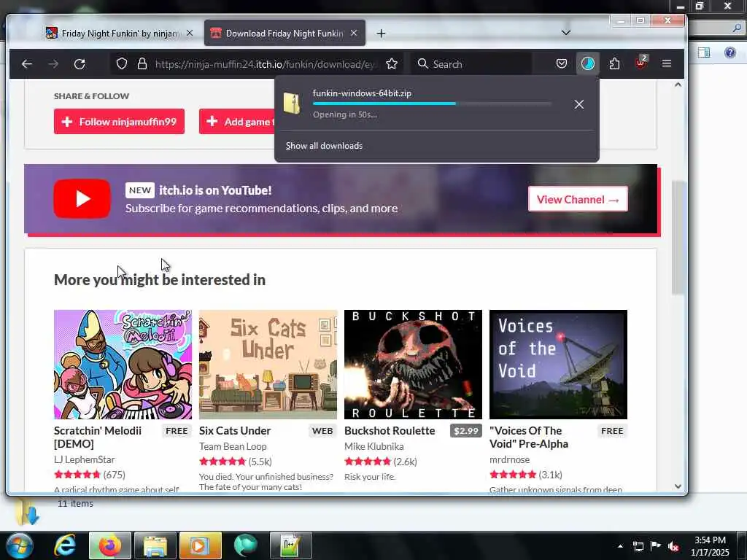Toggle the Firefox downloads panel button

pos(588,64)
